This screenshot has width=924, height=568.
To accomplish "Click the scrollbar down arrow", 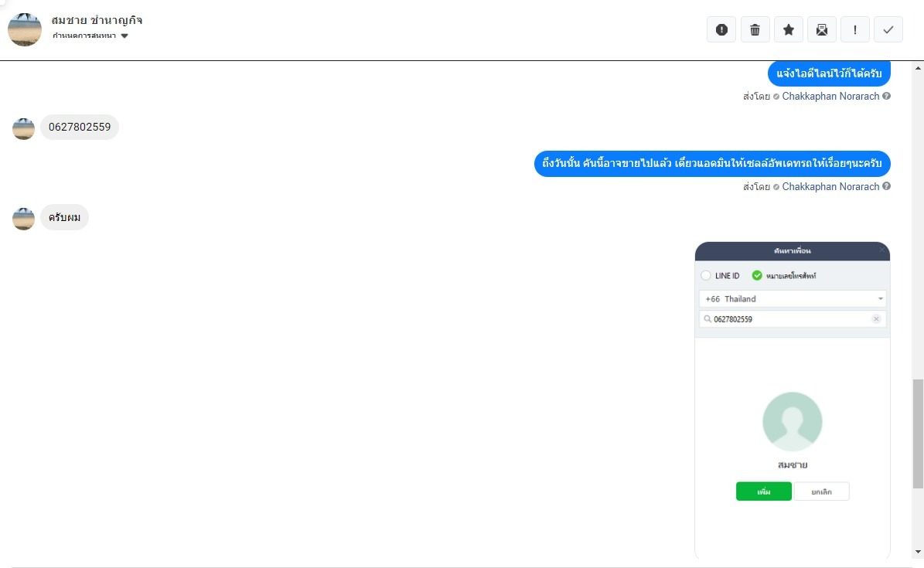I will [x=918, y=552].
